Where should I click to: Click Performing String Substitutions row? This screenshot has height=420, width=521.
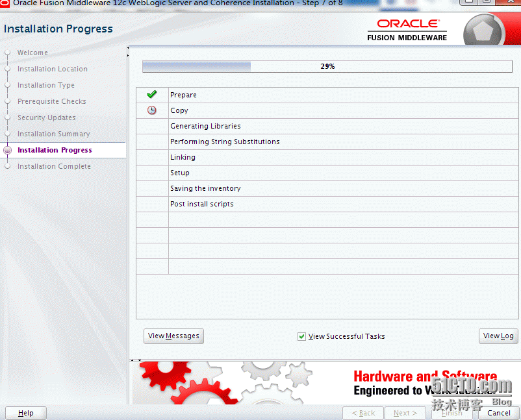pyautogui.click(x=327, y=142)
